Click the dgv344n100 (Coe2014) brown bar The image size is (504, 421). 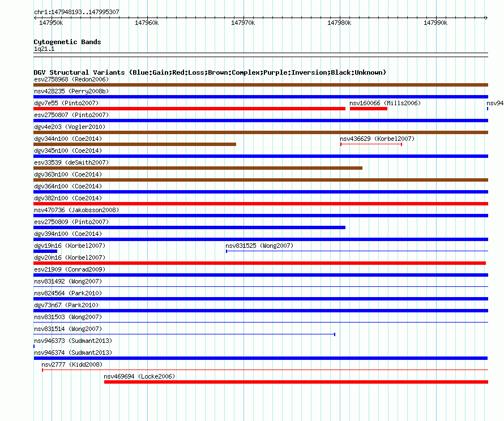pos(135,144)
